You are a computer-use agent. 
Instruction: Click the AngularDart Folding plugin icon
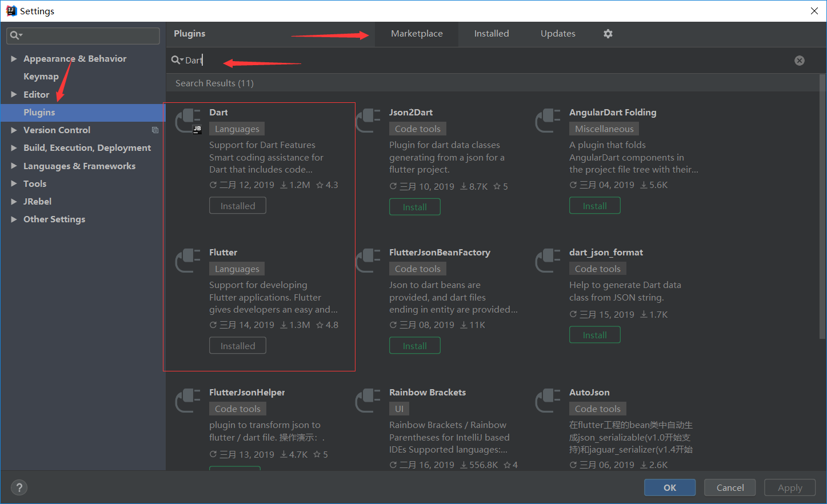(x=548, y=121)
